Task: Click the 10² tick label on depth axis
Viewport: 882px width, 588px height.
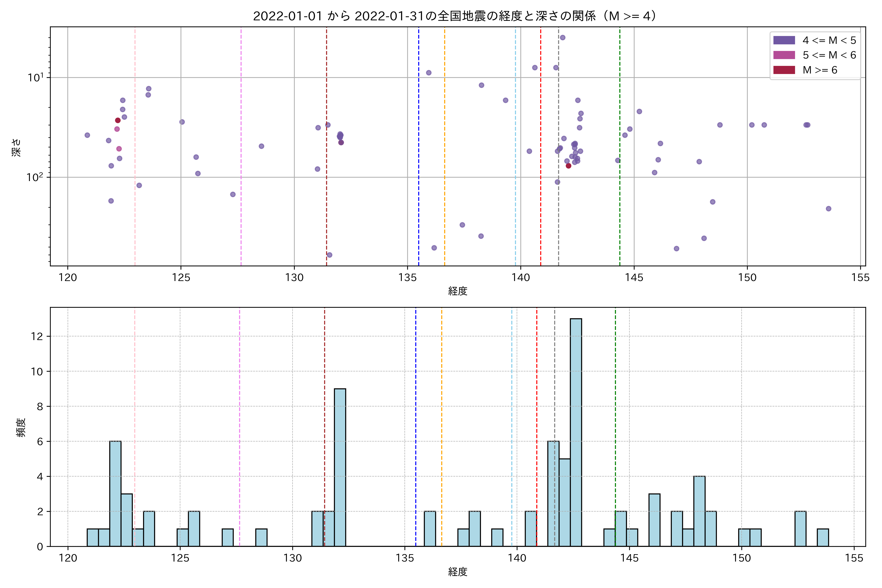Action: (35, 177)
